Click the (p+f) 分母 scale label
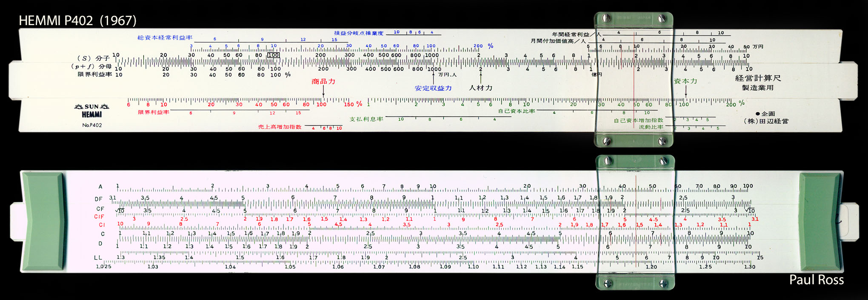868x300 pixels. 91,66
